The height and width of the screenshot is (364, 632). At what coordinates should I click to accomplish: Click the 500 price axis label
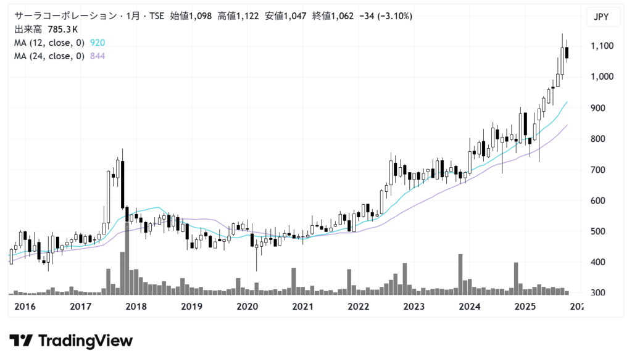pyautogui.click(x=601, y=231)
